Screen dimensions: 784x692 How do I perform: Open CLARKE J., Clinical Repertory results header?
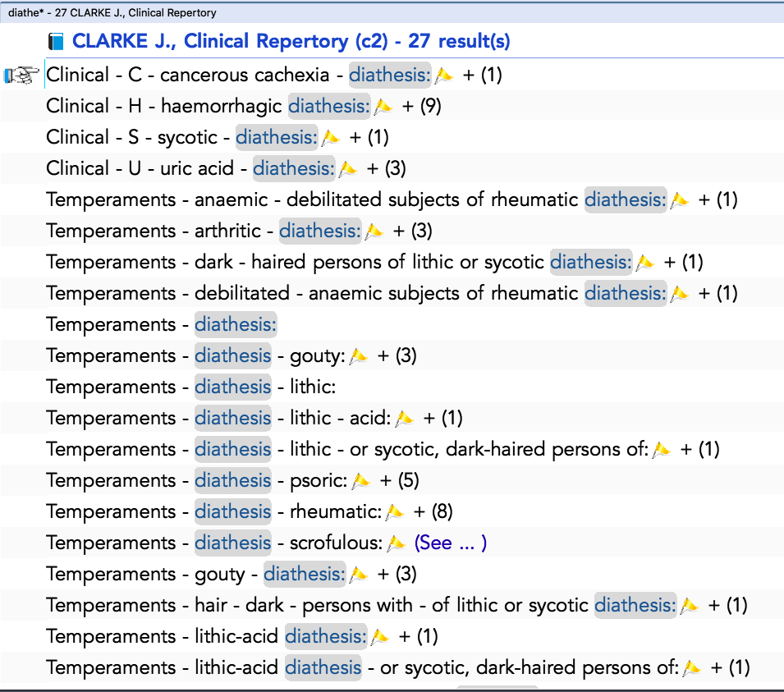[x=291, y=41]
